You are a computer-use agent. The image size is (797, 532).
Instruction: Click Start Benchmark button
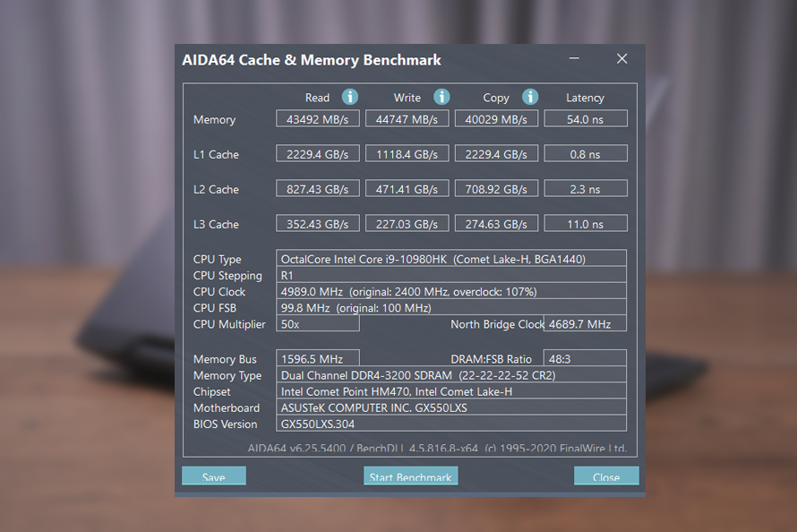coord(411,476)
